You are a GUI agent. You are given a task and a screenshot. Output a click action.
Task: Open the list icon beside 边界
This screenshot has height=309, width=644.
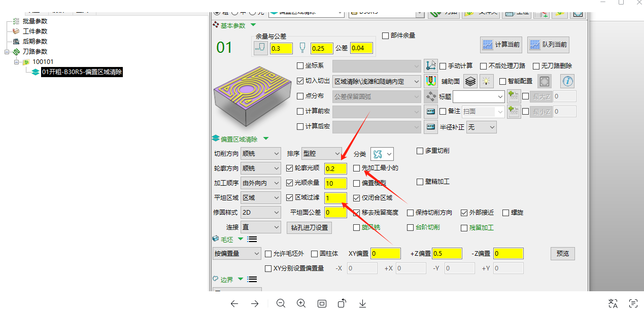[x=252, y=279]
